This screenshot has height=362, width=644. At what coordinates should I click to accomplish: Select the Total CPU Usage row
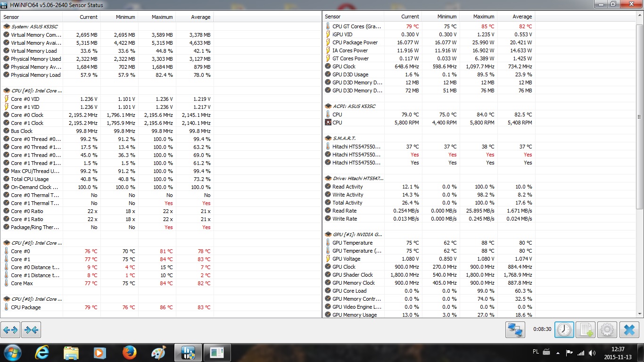107,179
